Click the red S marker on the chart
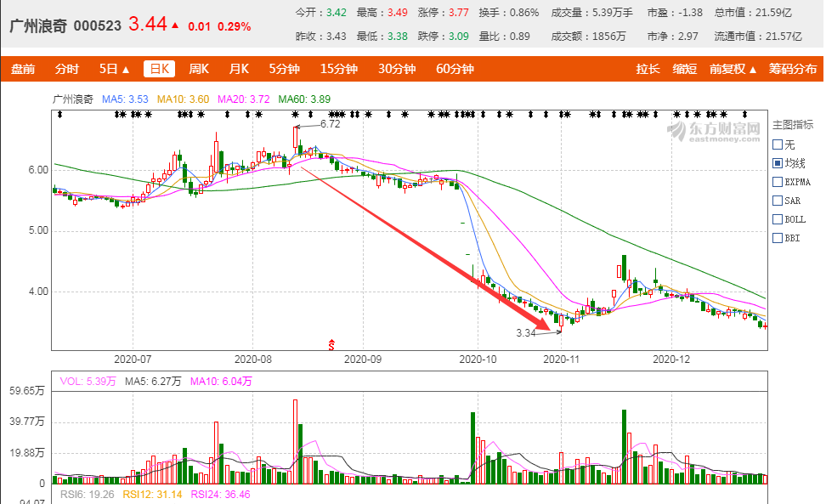The image size is (826, 504). click(331, 345)
